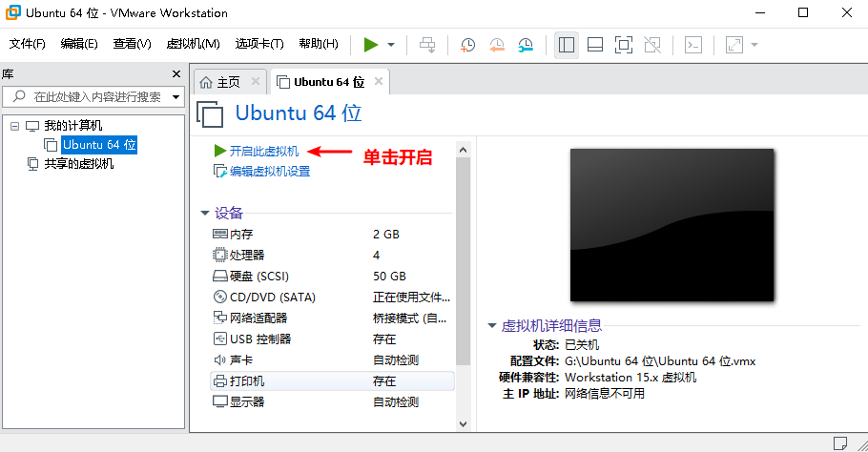
Task: Close the Ubuntu 64 位 tab
Action: (x=379, y=81)
